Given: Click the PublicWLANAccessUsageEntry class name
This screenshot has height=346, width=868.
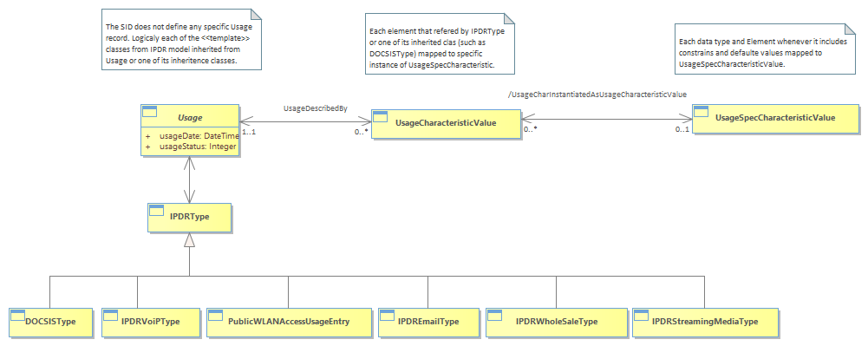Looking at the screenshot, I should pyautogui.click(x=289, y=321).
